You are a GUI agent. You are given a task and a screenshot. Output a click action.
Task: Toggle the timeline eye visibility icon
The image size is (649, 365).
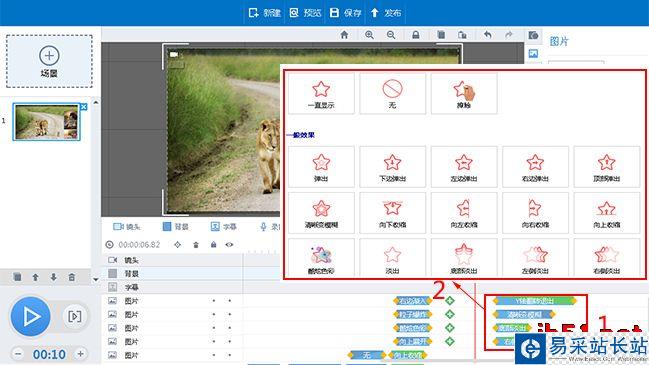(x=229, y=245)
